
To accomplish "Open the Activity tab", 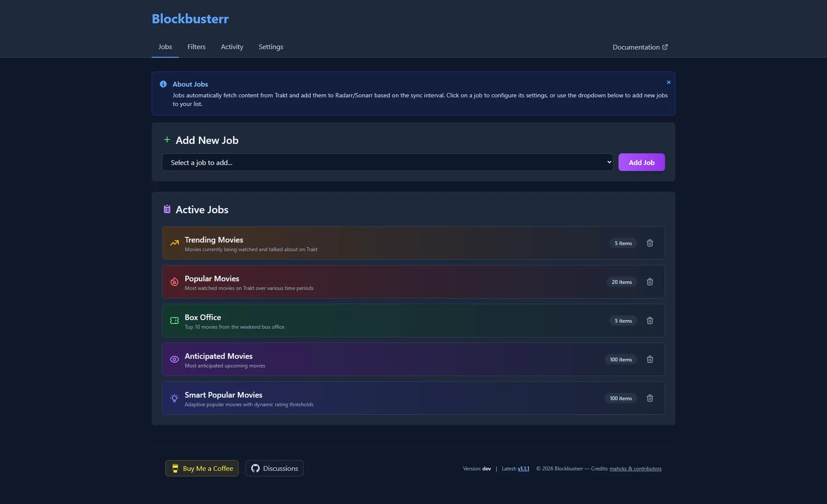I will pyautogui.click(x=232, y=47).
